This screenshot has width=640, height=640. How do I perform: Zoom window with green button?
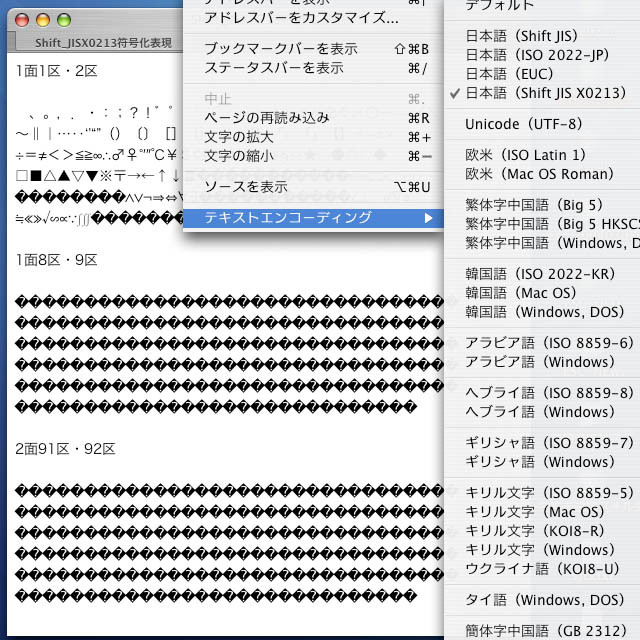tap(64, 20)
